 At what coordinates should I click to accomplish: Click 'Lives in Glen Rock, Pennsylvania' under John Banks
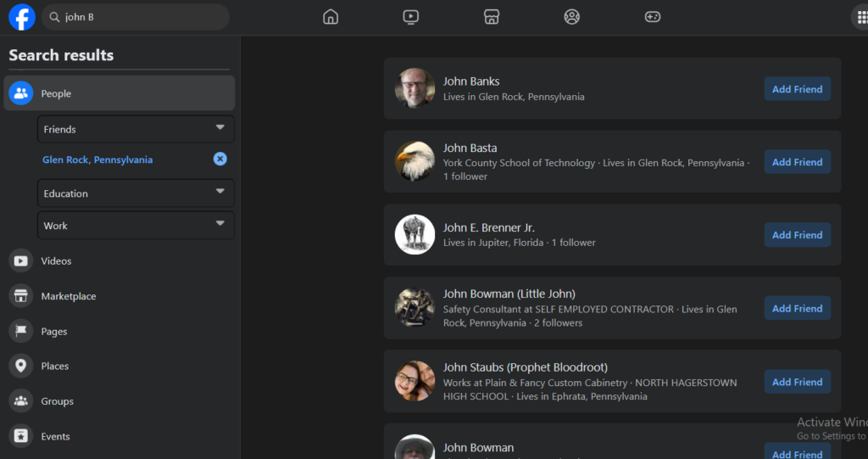pyautogui.click(x=514, y=97)
